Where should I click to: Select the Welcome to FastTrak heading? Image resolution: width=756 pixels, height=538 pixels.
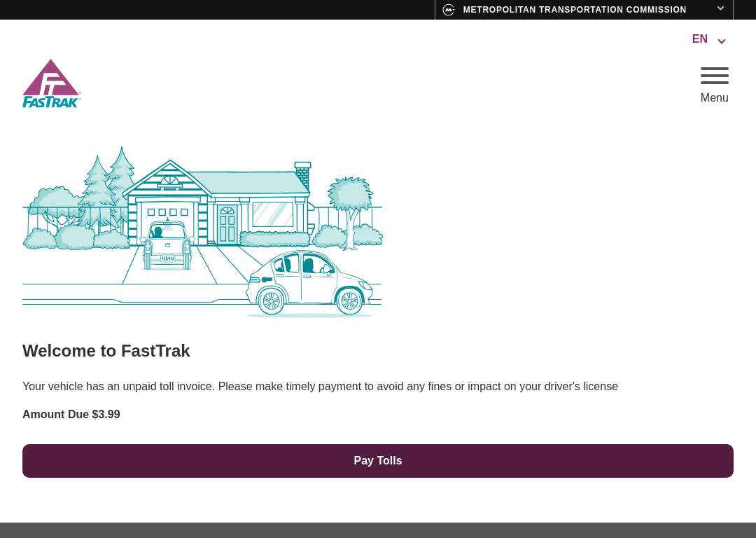[x=106, y=351]
